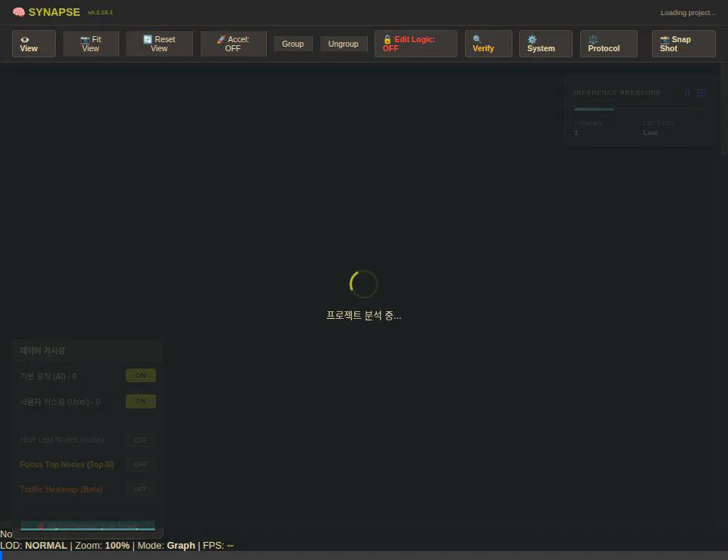Click the Group button
This screenshot has height=560, width=728.
(293, 44)
